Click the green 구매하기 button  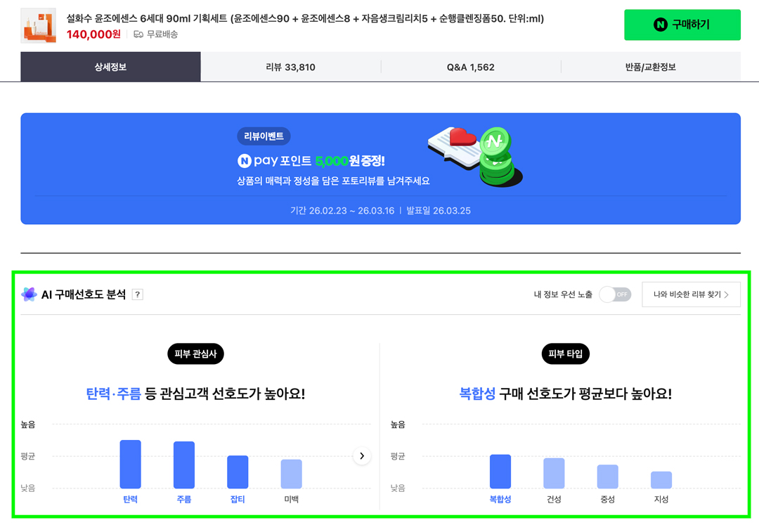[682, 25]
